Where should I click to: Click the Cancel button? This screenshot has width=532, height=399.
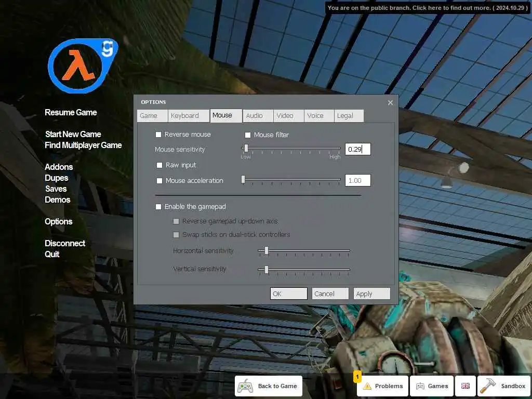tap(330, 294)
